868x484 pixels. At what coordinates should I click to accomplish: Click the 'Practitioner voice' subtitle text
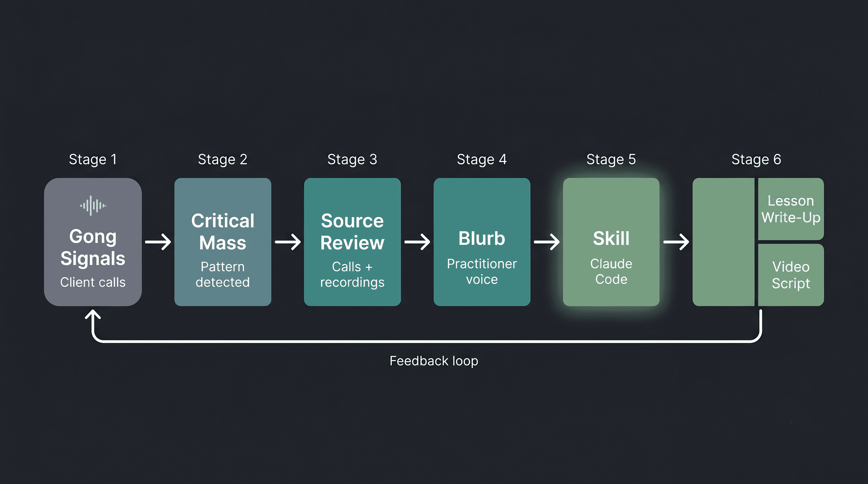point(482,271)
